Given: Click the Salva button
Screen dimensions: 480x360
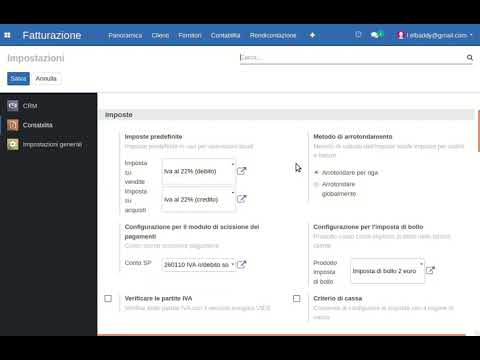Looking at the screenshot, I should click(x=18, y=79).
